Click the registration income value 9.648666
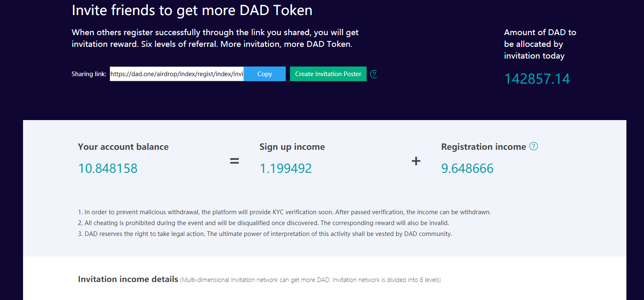Image resolution: width=644 pixels, height=300 pixels. pos(467,168)
